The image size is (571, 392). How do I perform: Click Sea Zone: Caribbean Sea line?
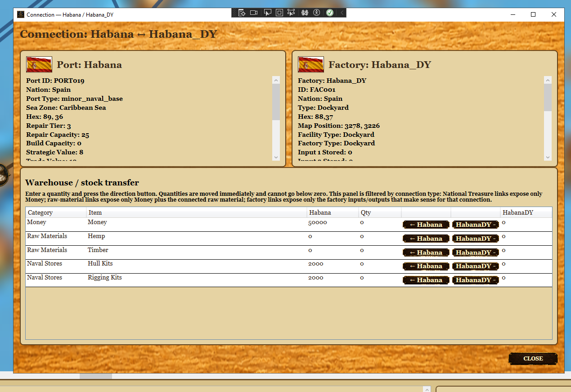coord(66,108)
